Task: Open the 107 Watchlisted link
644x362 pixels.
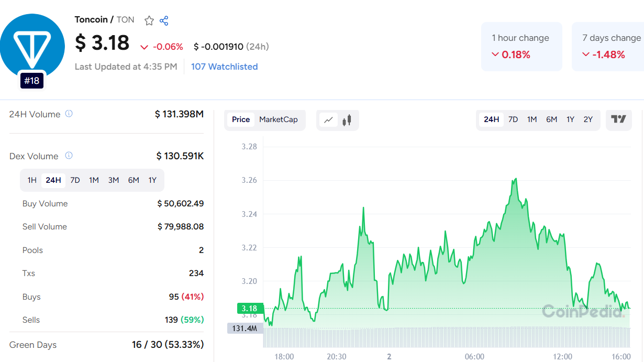Action: 224,67
